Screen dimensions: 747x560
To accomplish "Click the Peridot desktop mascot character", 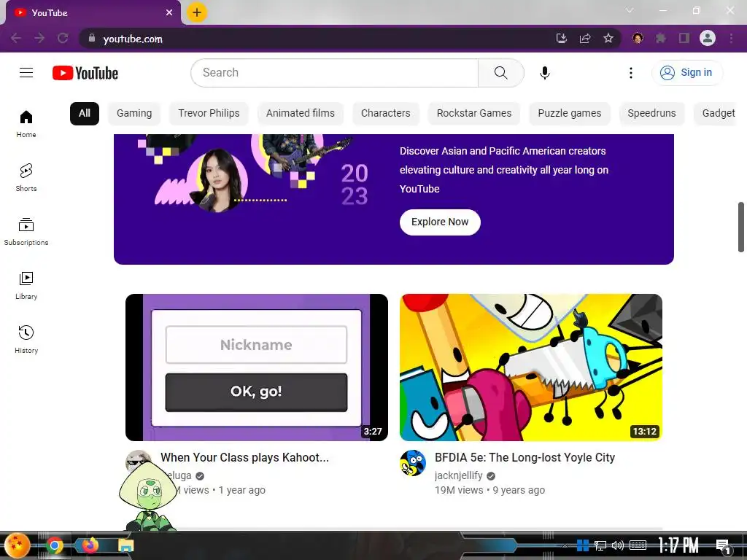I will click(x=147, y=497).
